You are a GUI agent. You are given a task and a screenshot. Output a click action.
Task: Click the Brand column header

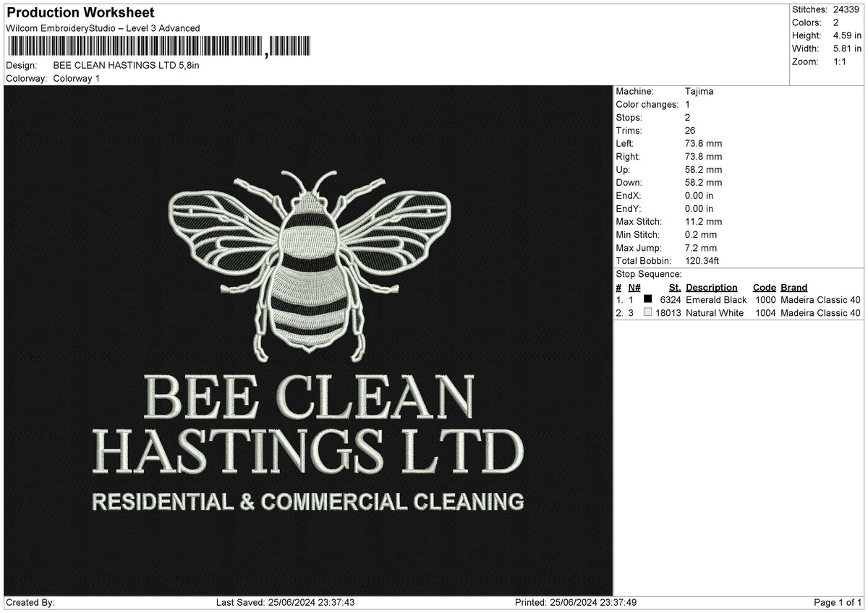pos(793,287)
